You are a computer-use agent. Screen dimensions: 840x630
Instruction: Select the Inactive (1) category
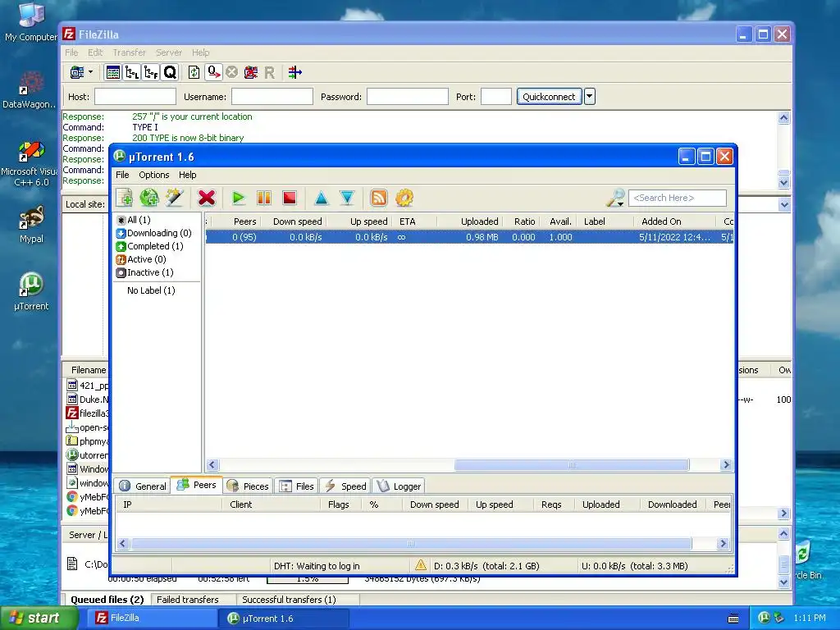(x=144, y=272)
